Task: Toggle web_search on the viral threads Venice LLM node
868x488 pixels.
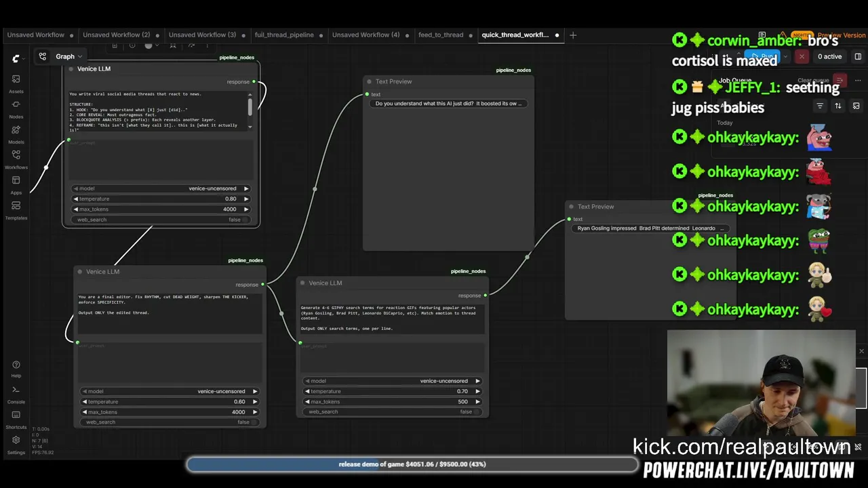Action: click(161, 220)
